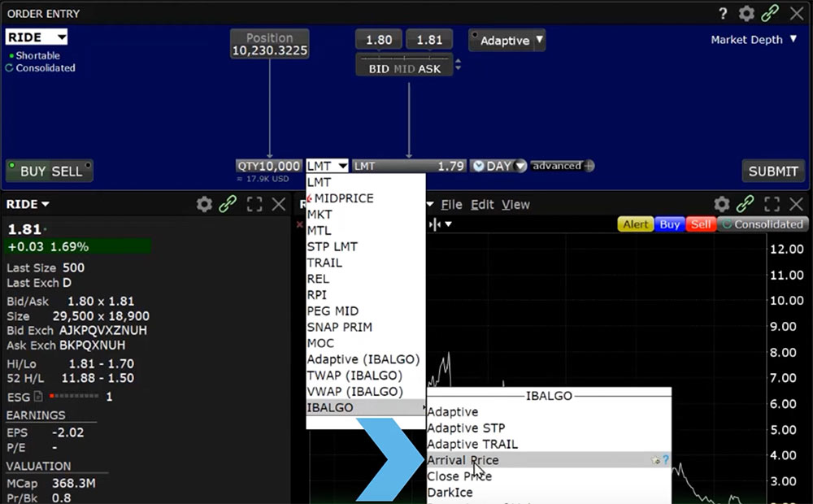Maximize the chart panel
The height and width of the screenshot is (504, 813).
click(x=772, y=204)
